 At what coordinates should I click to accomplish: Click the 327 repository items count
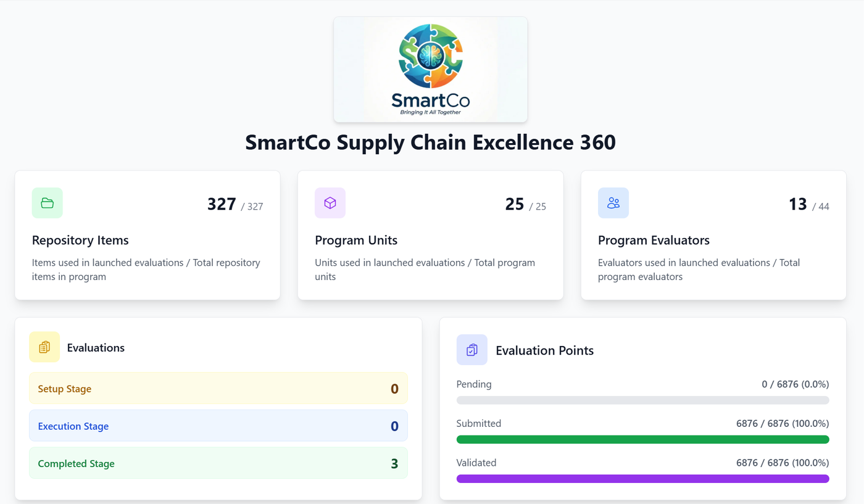(222, 204)
